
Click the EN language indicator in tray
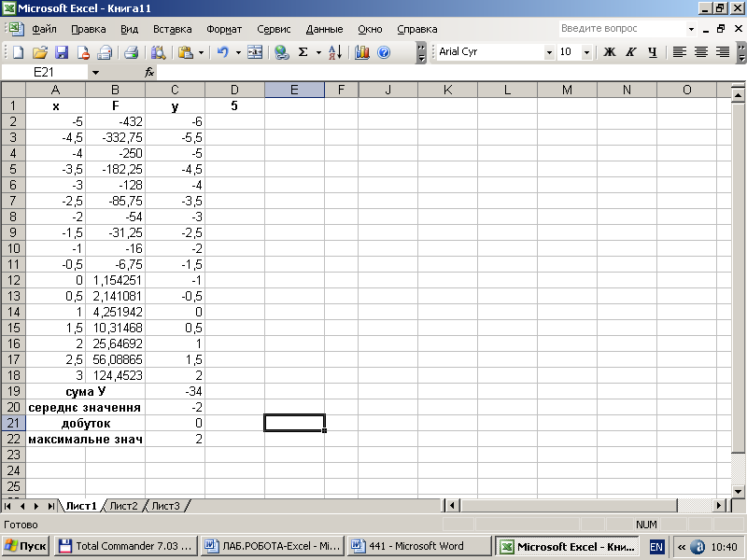[656, 547]
